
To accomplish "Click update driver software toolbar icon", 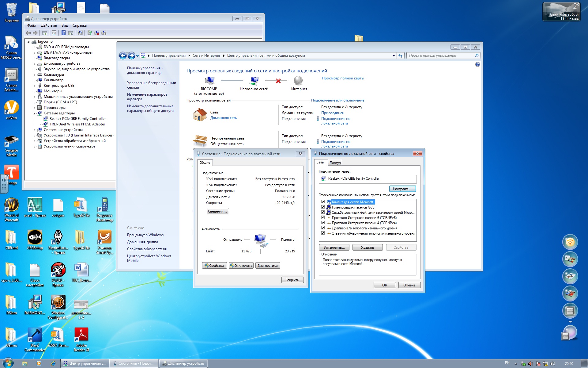I will coord(90,33).
